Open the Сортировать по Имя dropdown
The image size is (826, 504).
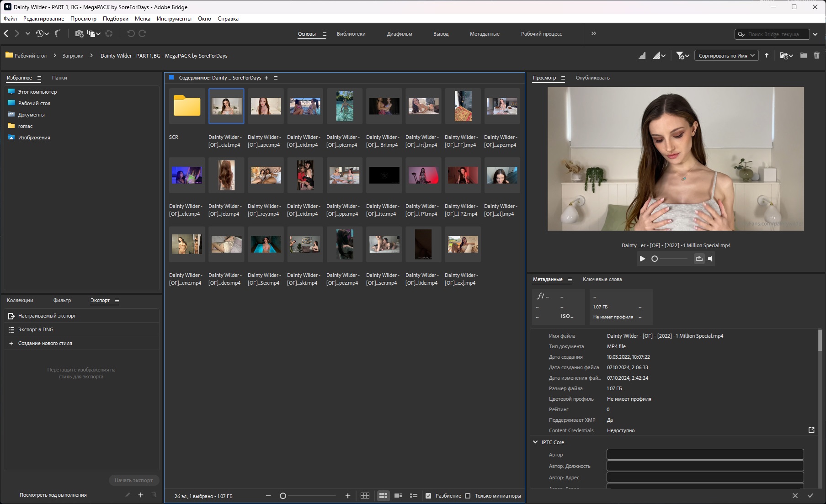[x=726, y=56]
